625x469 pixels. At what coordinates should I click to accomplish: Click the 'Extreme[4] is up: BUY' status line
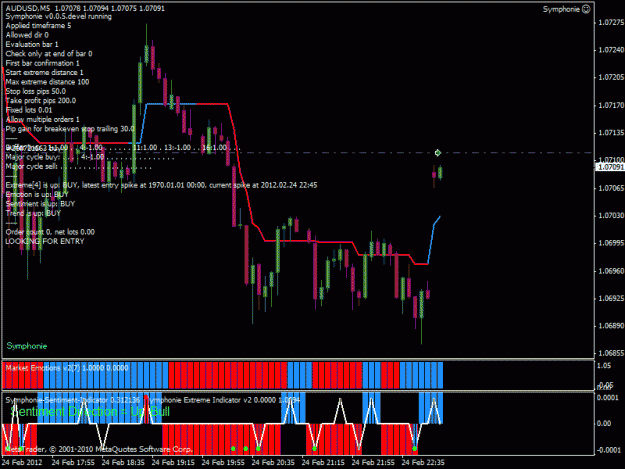click(x=161, y=185)
